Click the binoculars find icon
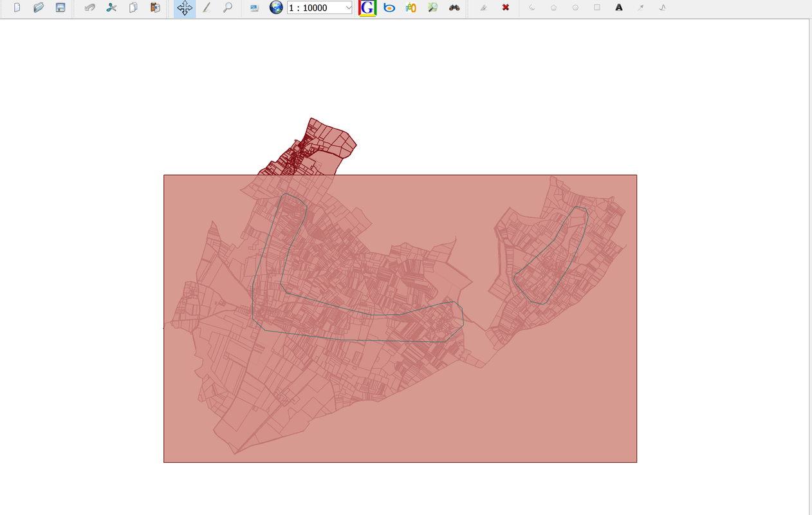The width and height of the screenshot is (812, 515). [454, 8]
